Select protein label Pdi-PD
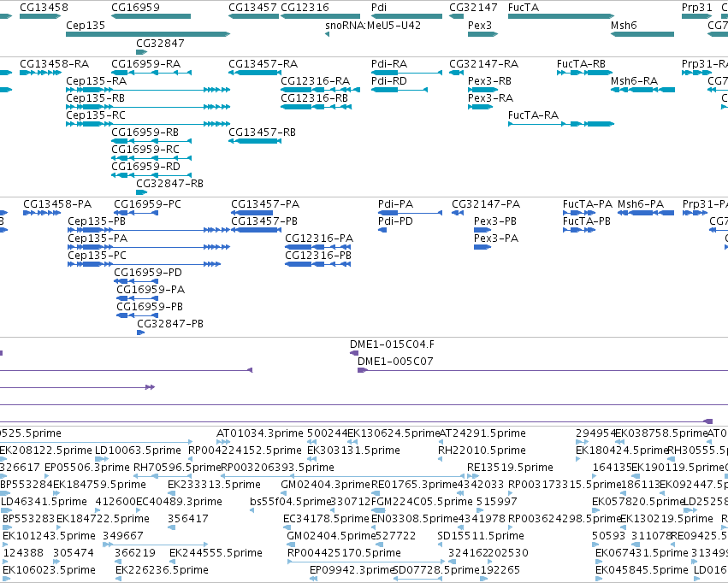 (395, 221)
